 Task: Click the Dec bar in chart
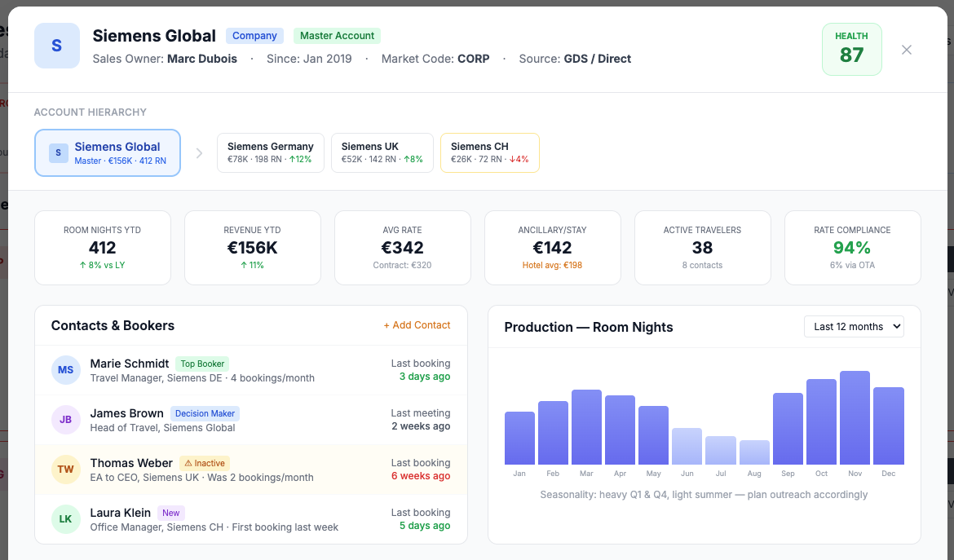click(889, 426)
